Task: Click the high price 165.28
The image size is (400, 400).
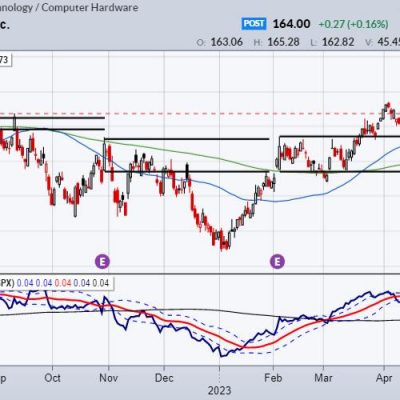Action: click(x=283, y=42)
